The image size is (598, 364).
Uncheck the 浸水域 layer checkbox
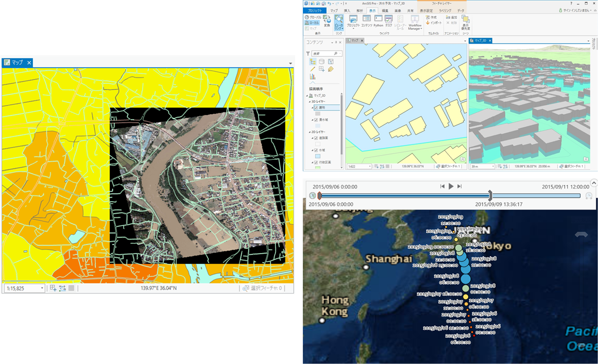pyautogui.click(x=315, y=120)
